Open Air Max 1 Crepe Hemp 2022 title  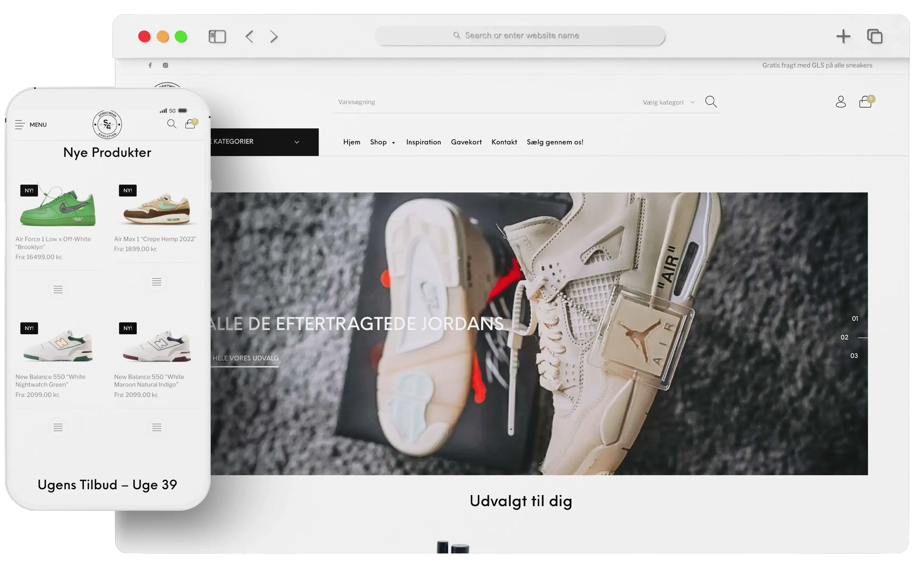point(156,239)
